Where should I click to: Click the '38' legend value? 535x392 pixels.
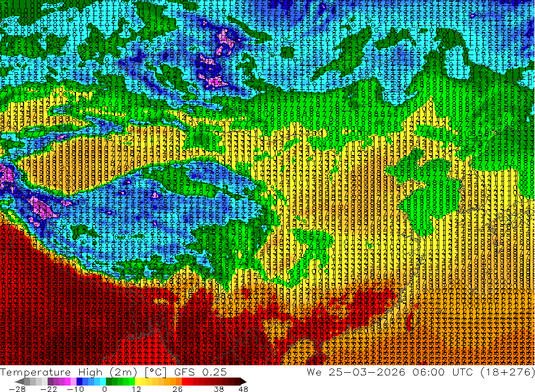(x=219, y=389)
